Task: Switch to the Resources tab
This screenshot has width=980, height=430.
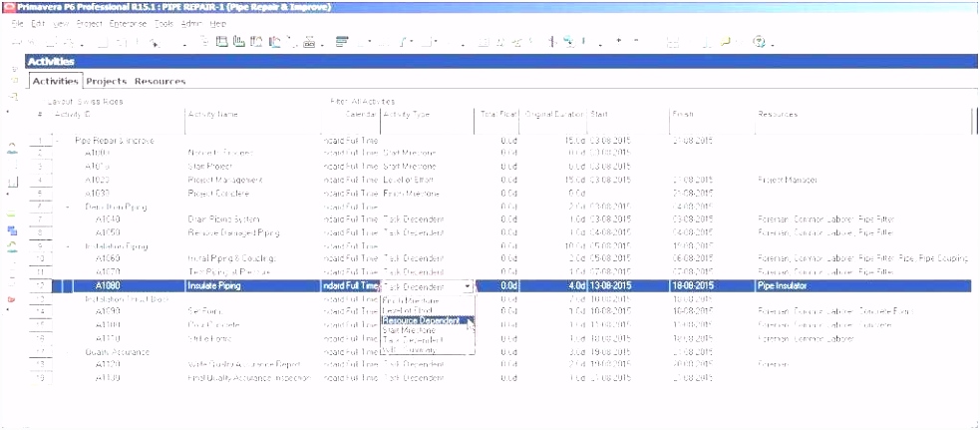Action: point(160,82)
